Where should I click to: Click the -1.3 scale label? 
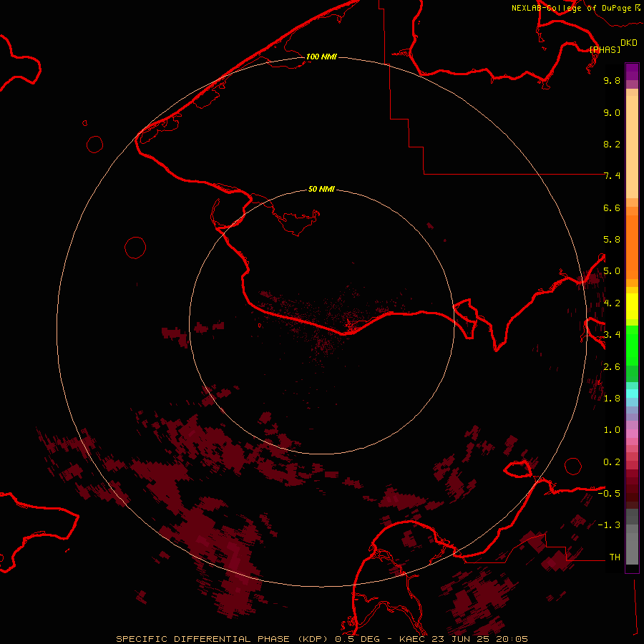[x=609, y=525]
